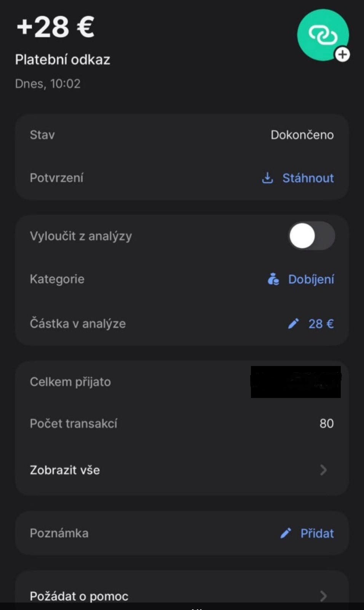This screenshot has width=364, height=610.
Task: Tap the Poznámka row label
Action: (59, 533)
